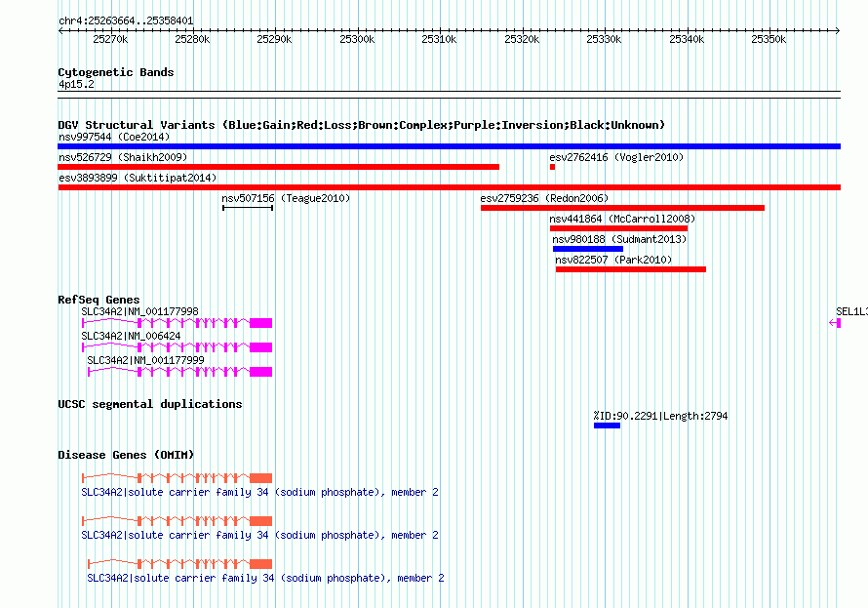Click the blue segmental duplication bar

pyautogui.click(x=607, y=426)
